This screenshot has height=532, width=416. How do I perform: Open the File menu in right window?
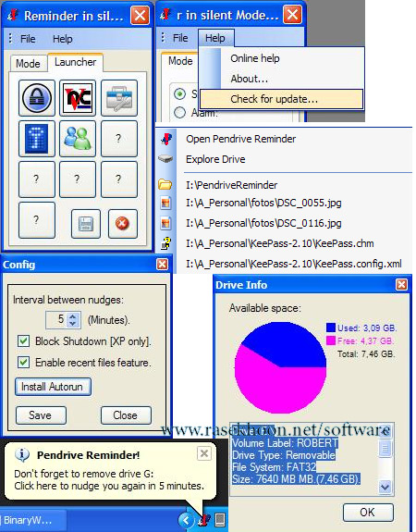point(180,38)
